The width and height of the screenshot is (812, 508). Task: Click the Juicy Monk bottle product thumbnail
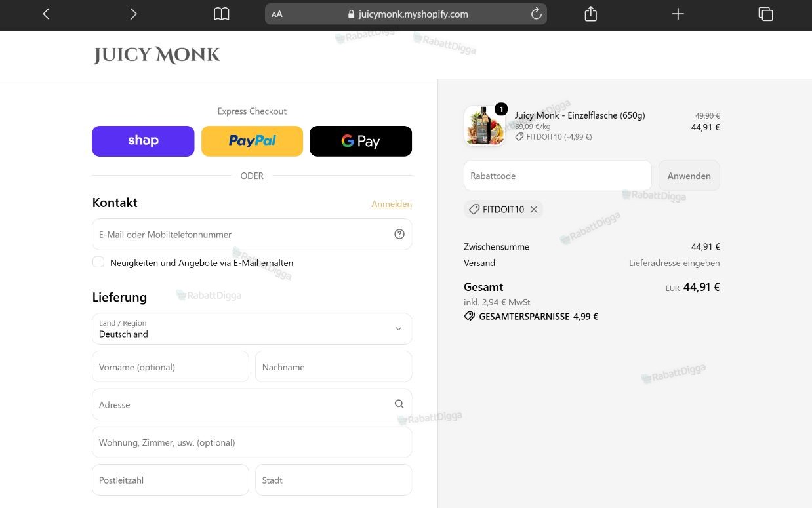pos(485,125)
